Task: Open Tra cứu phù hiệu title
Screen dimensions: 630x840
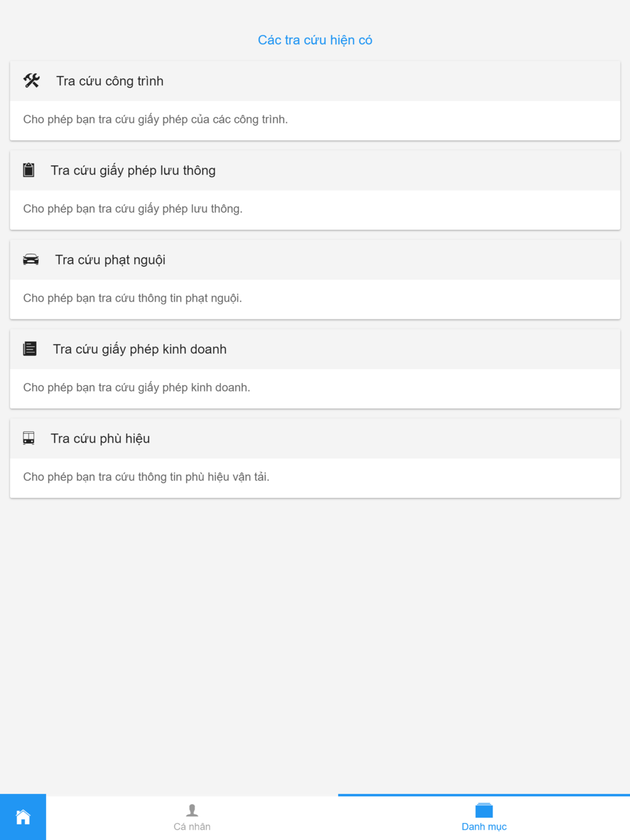Action: [x=100, y=439]
